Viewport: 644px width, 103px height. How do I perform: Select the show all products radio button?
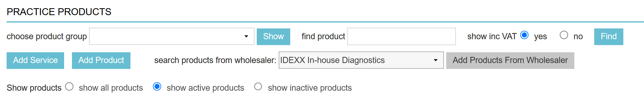point(69,87)
